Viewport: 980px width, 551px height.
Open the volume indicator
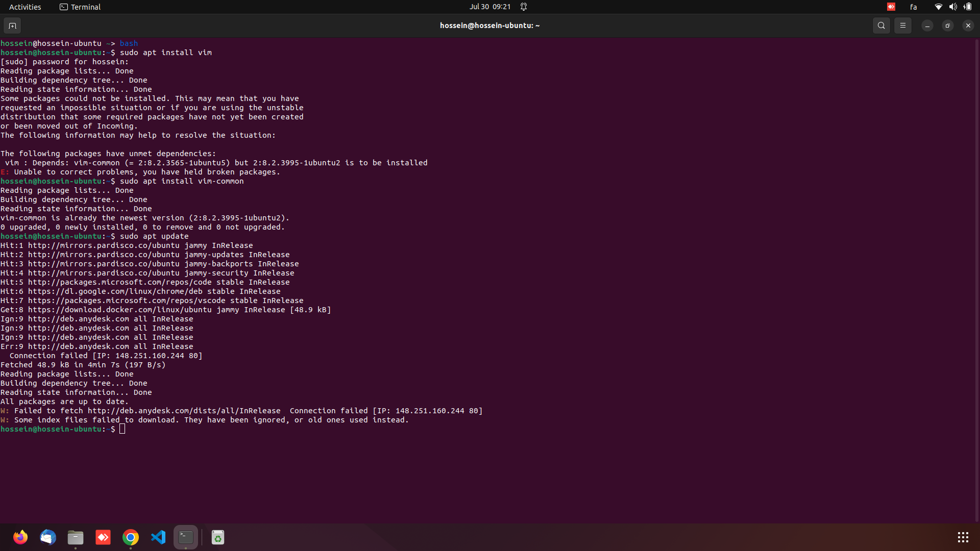[x=953, y=7]
